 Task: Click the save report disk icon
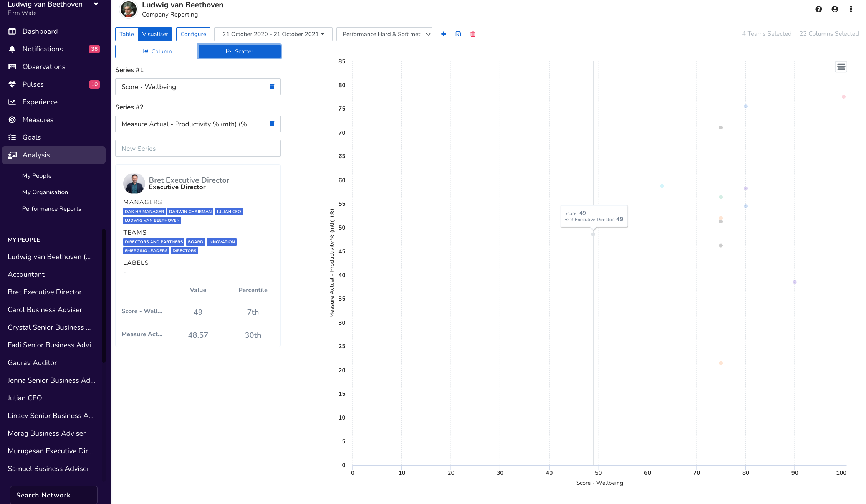458,34
